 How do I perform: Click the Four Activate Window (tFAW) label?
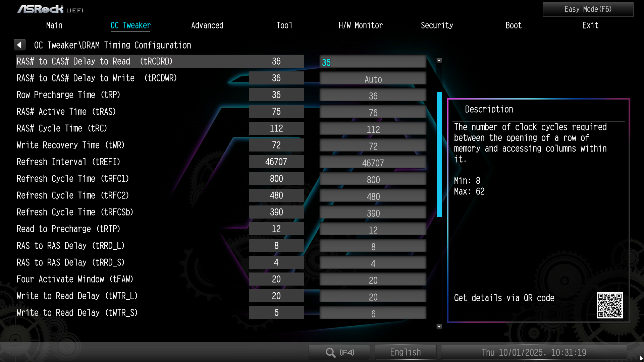point(75,279)
